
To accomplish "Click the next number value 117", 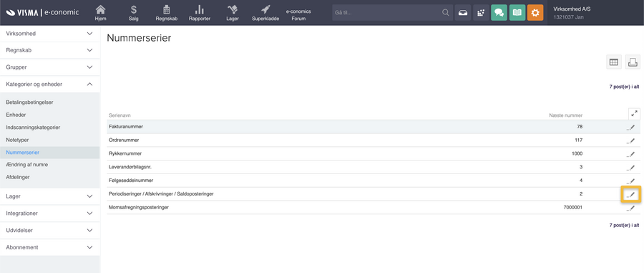I will (578, 140).
